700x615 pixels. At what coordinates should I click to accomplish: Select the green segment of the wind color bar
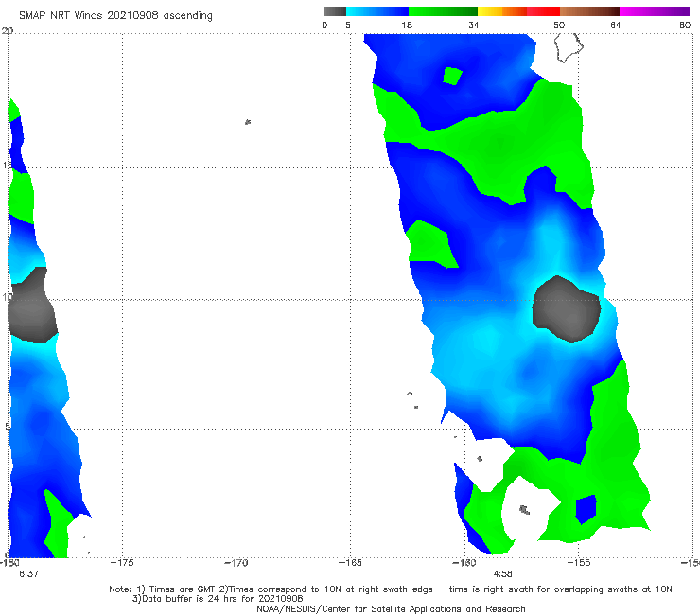(x=443, y=11)
